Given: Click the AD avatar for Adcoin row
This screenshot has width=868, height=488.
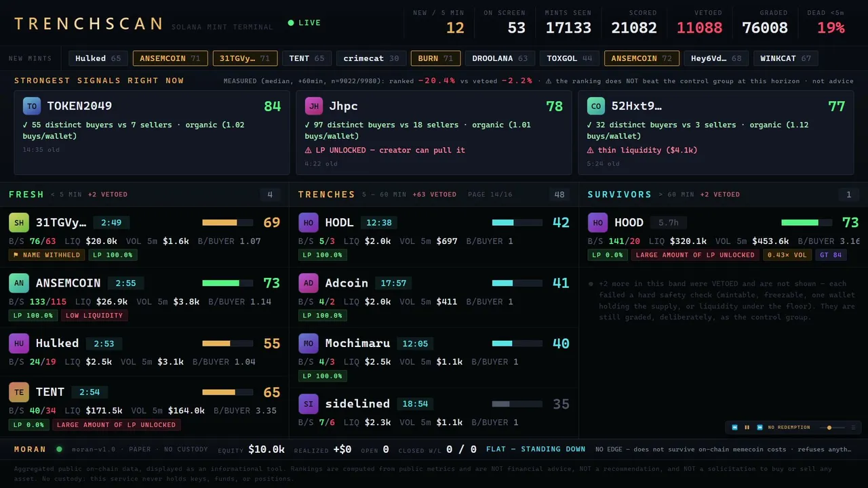Looking at the screenshot, I should (309, 283).
